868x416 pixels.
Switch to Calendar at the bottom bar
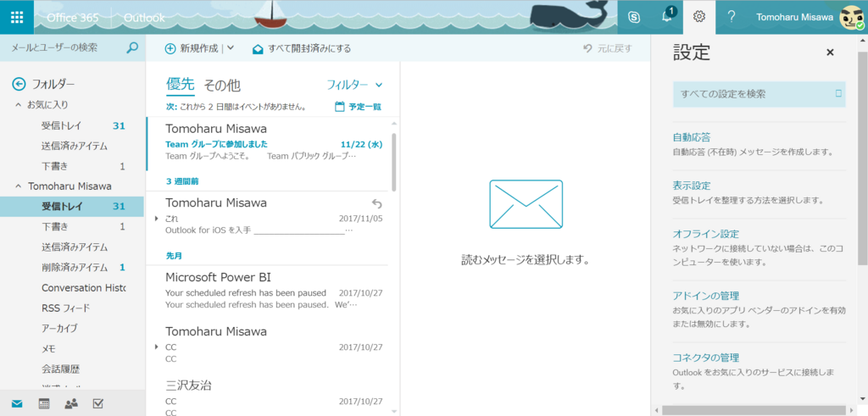[x=44, y=404]
